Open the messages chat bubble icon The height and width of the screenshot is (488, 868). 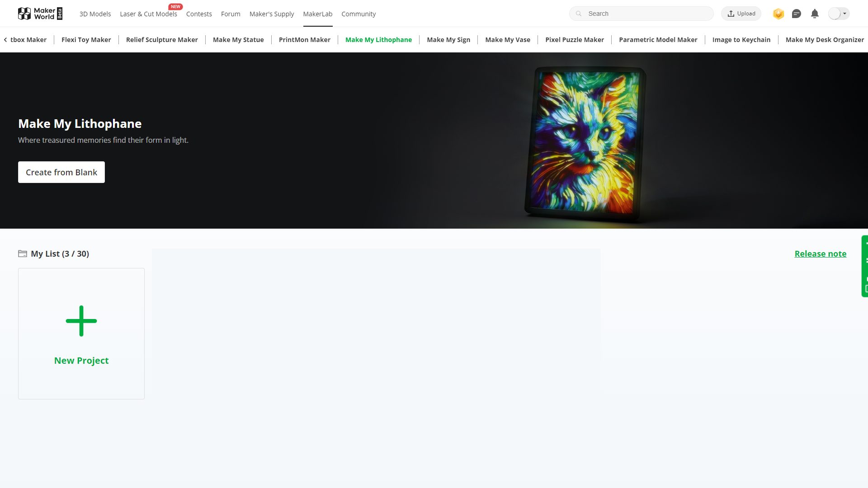pos(797,14)
